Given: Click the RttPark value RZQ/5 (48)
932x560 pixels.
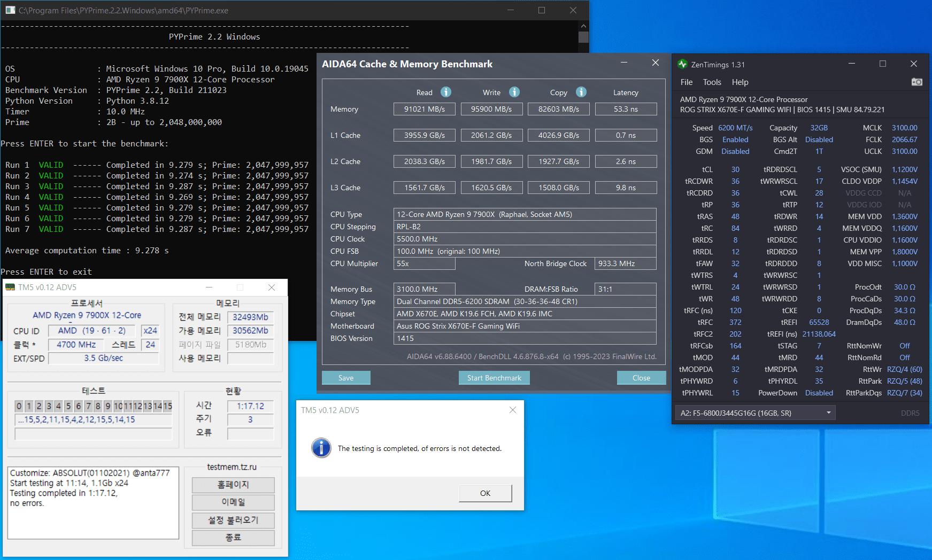Looking at the screenshot, I should [x=904, y=381].
